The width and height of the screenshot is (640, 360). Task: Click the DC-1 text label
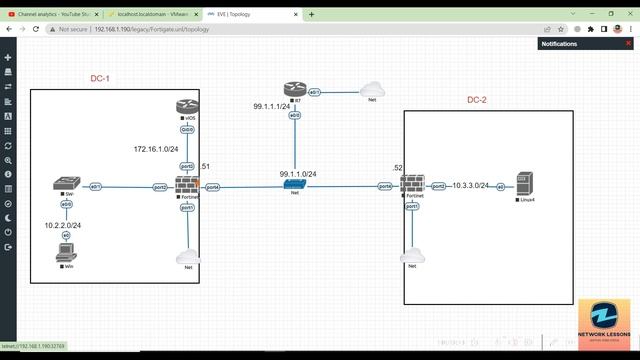click(100, 78)
